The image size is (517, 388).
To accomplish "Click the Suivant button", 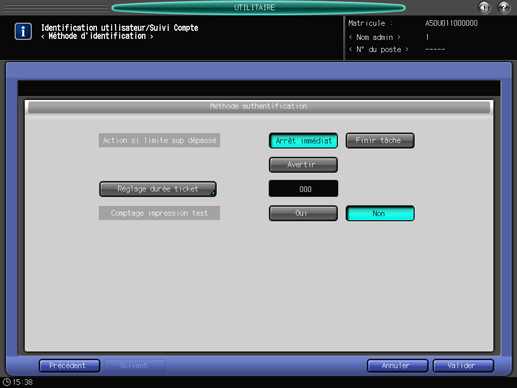I will click(135, 366).
